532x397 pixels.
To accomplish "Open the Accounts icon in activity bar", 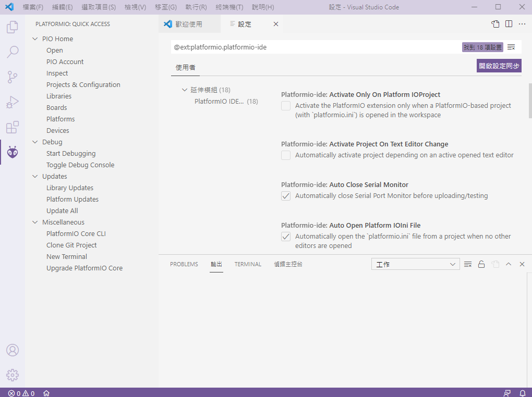I will (12, 350).
